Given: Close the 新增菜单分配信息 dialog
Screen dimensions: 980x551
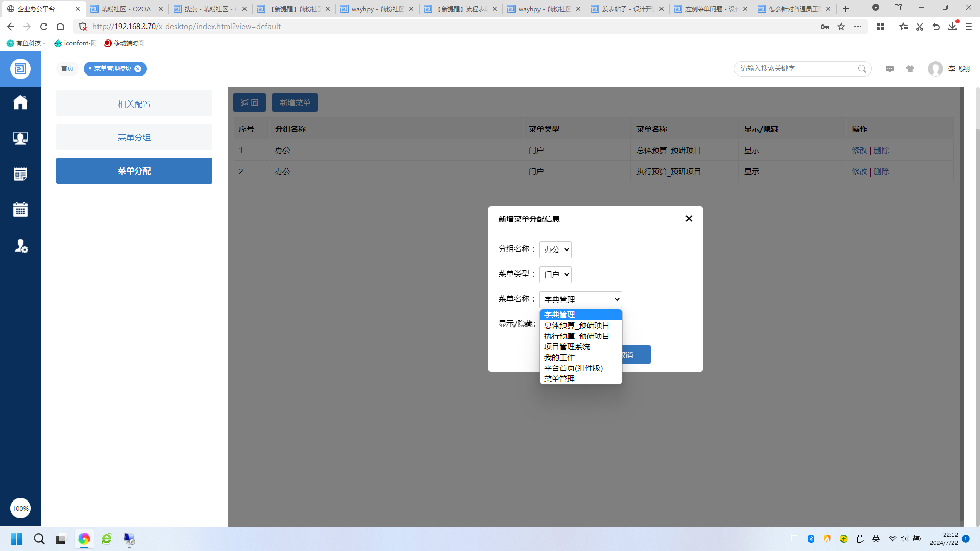Looking at the screenshot, I should click(x=689, y=219).
